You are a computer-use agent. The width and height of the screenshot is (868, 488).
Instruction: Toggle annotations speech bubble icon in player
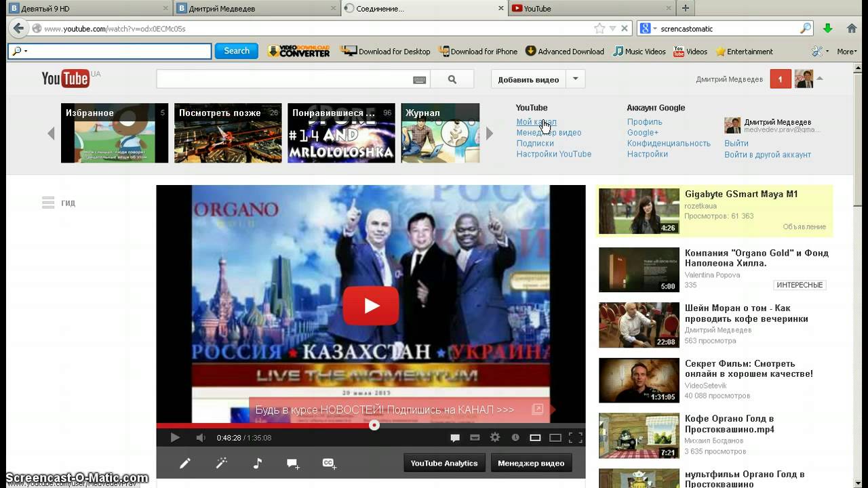(x=455, y=438)
